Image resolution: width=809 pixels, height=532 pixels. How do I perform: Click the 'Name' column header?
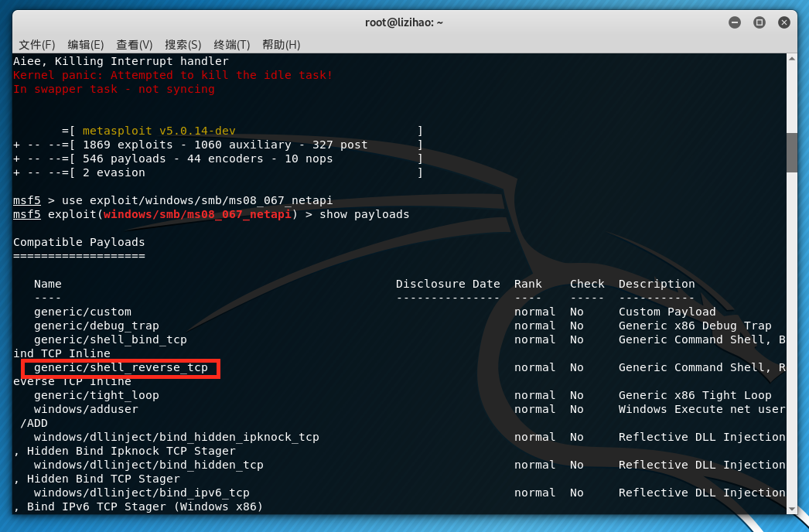pyautogui.click(x=48, y=284)
